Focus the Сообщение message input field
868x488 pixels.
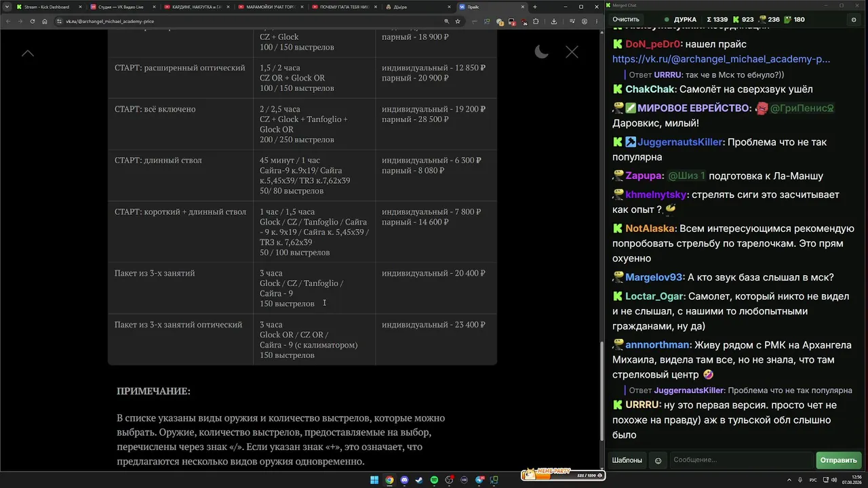coord(741,460)
